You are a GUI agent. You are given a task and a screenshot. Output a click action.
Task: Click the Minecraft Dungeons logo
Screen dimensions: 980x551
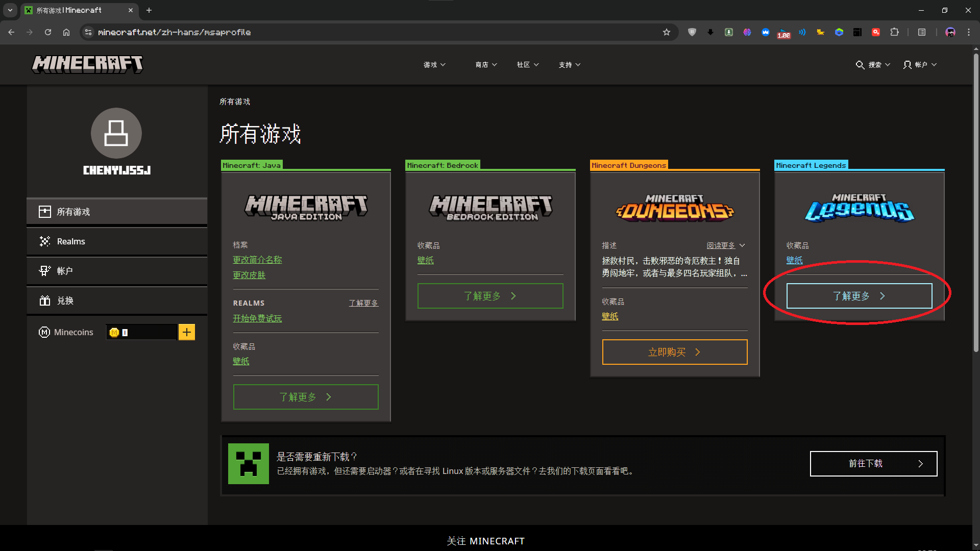point(675,207)
